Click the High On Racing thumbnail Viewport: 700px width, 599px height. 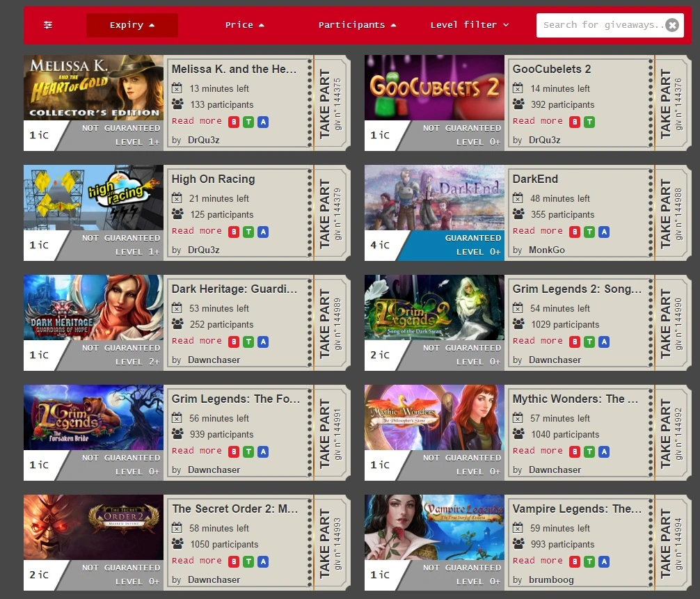(x=93, y=198)
